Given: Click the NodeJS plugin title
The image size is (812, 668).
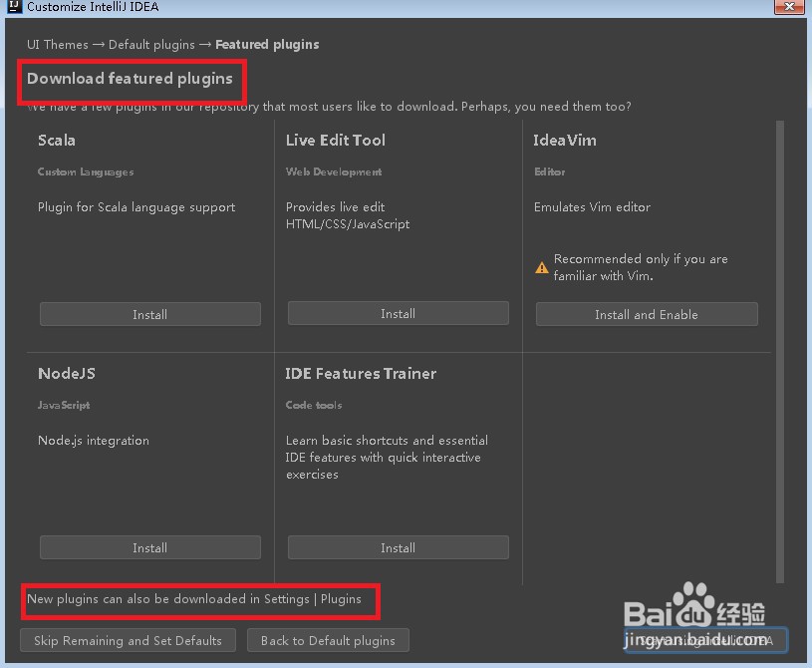Looking at the screenshot, I should click(67, 373).
